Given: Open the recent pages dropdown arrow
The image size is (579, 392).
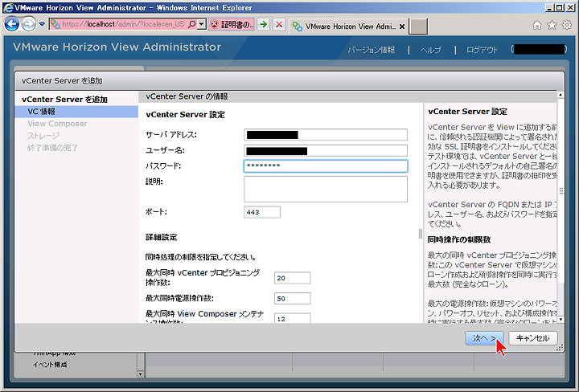Looking at the screenshot, I should (42, 24).
